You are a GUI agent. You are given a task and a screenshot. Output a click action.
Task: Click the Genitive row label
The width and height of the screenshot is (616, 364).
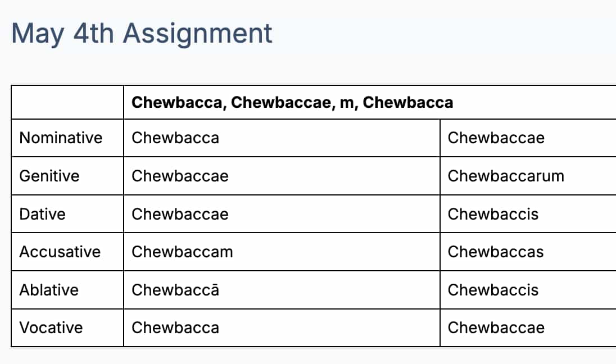point(67,176)
